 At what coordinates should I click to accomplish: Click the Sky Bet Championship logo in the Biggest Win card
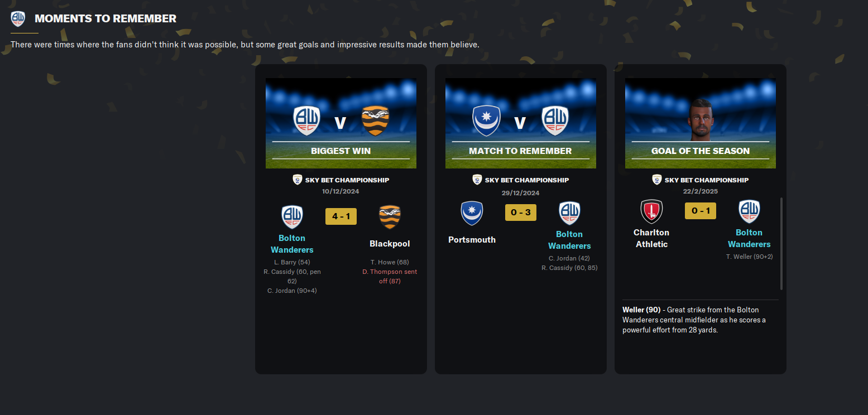point(298,180)
